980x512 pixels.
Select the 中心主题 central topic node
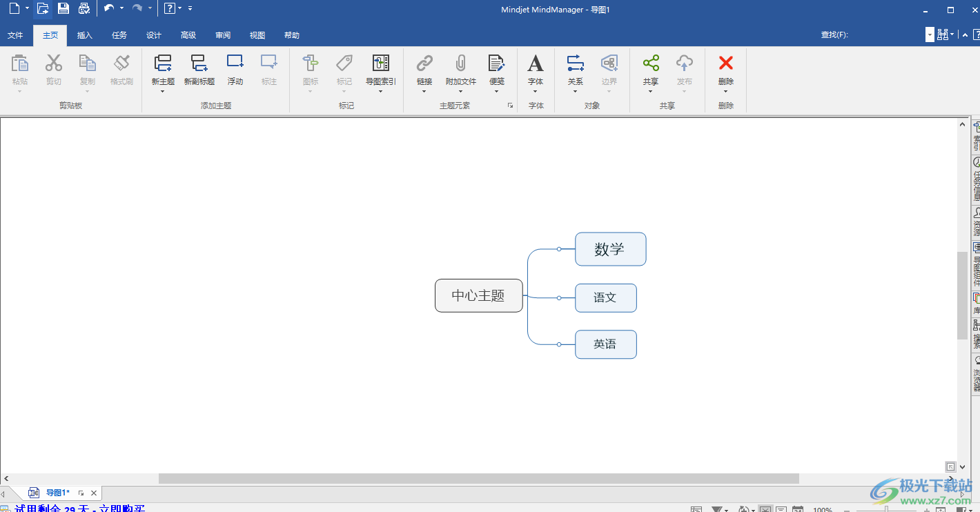pyautogui.click(x=479, y=295)
